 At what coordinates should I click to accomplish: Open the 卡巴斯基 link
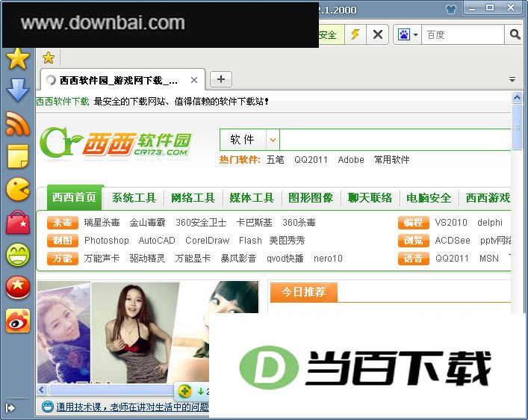[x=254, y=223]
